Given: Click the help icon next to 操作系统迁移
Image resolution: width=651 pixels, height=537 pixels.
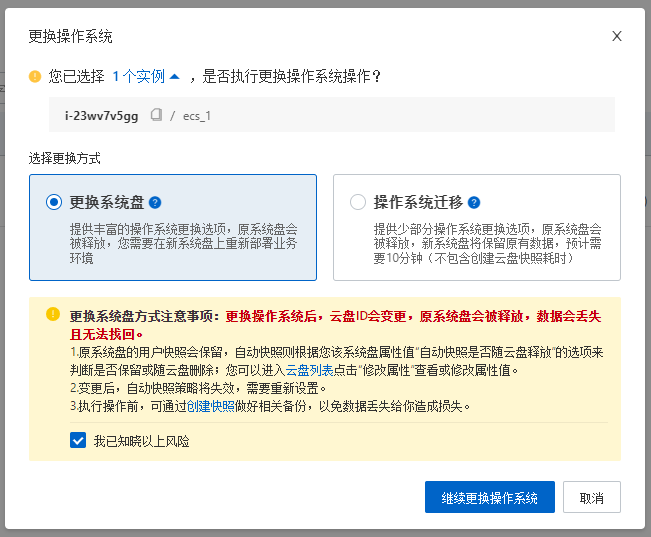Looking at the screenshot, I should tap(473, 202).
